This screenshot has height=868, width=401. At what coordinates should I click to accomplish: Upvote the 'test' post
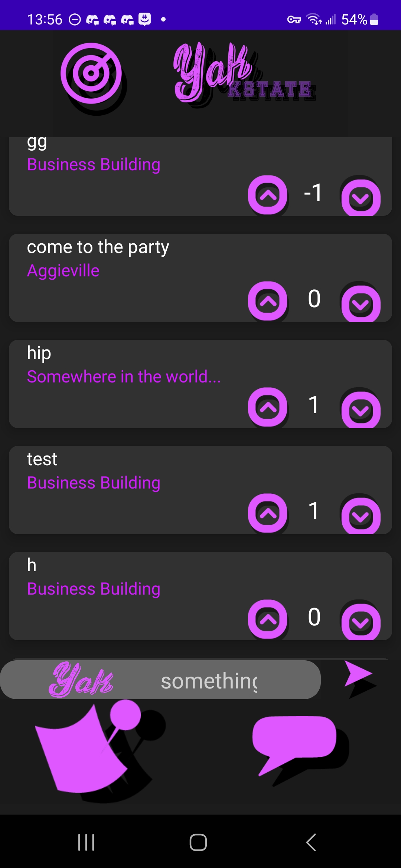[x=268, y=513]
